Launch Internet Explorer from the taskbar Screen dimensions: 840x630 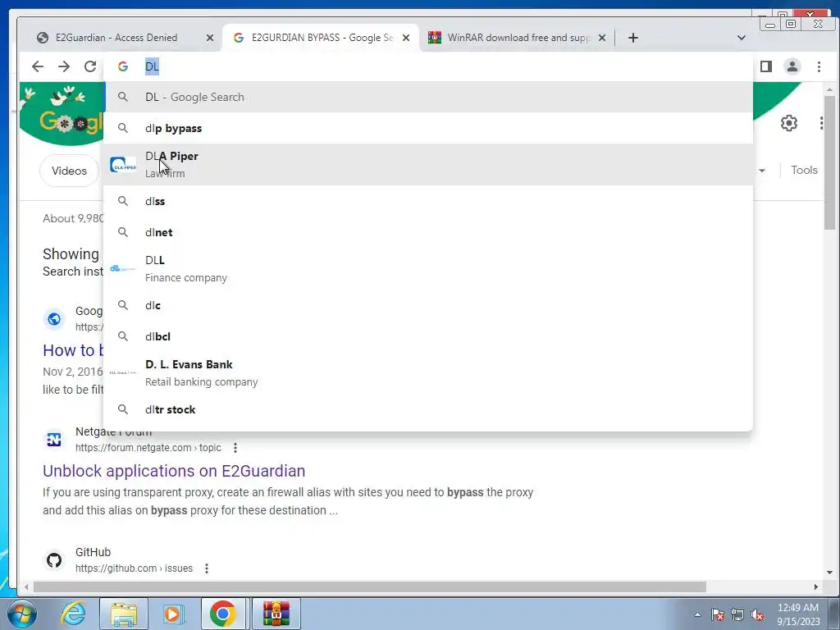[73, 614]
